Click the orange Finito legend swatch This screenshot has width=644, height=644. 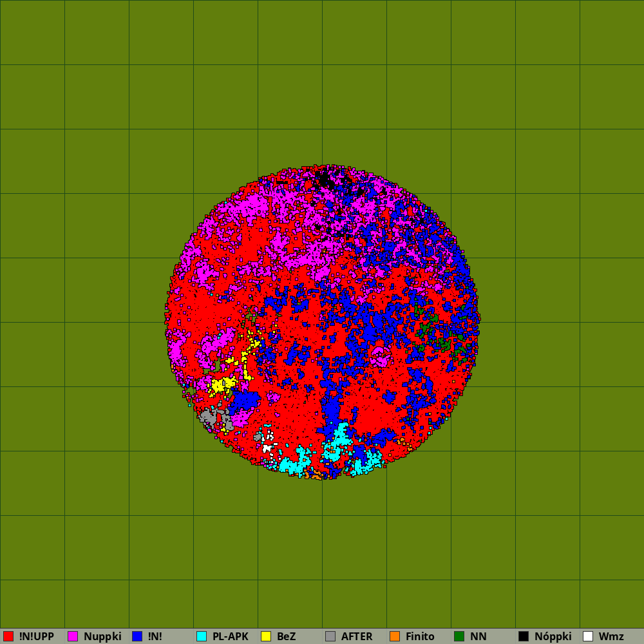pyautogui.click(x=395, y=636)
